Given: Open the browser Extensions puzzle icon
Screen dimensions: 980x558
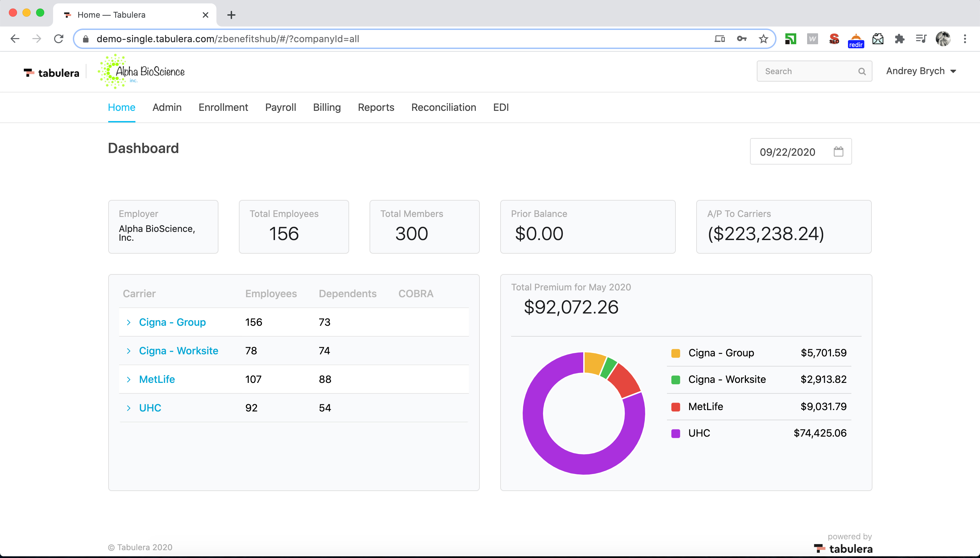Looking at the screenshot, I should (899, 39).
